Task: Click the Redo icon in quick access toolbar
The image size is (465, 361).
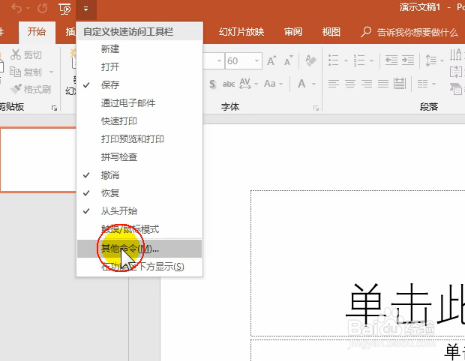Action: [x=42, y=8]
